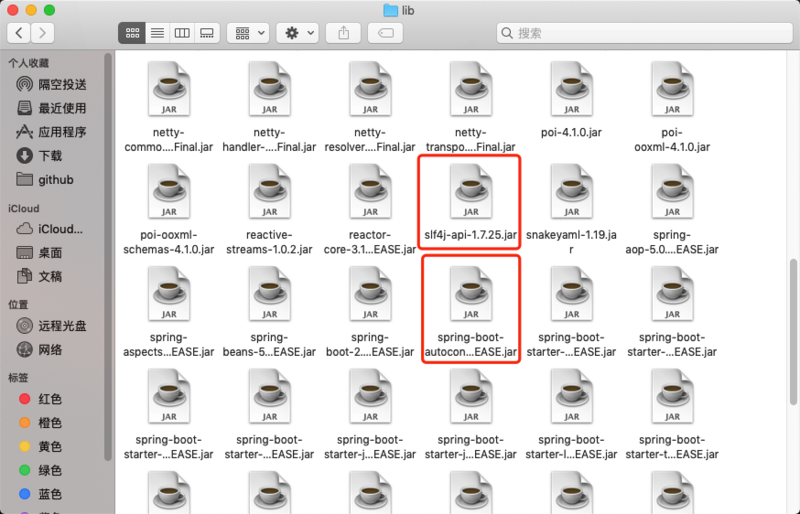Select the 黄色 yellow tag
Screen dimensions: 800x514
pyautogui.click(x=40, y=447)
